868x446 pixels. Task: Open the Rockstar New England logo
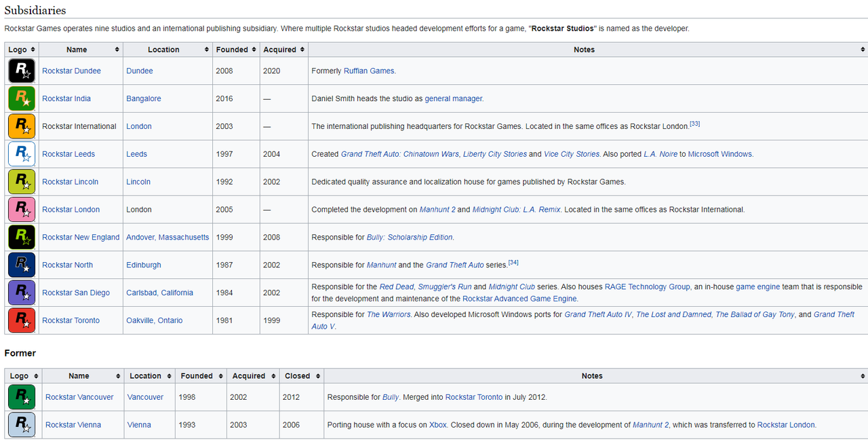coord(22,238)
